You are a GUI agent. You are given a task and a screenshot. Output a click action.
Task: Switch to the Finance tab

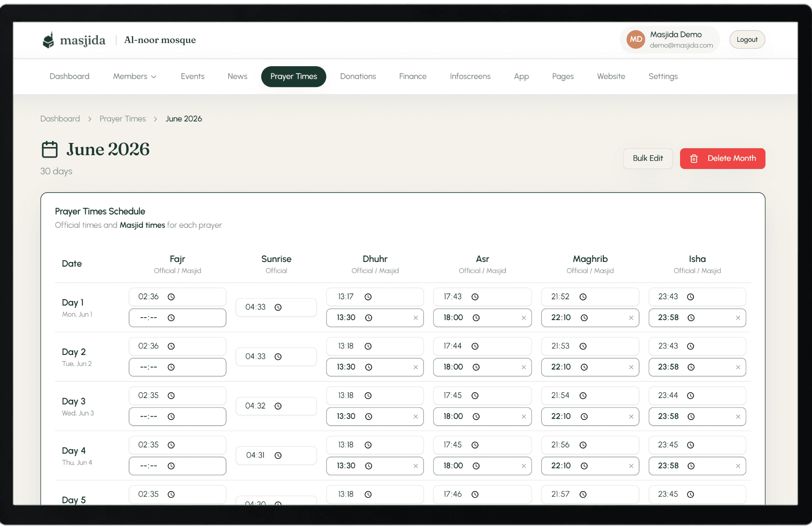(412, 76)
